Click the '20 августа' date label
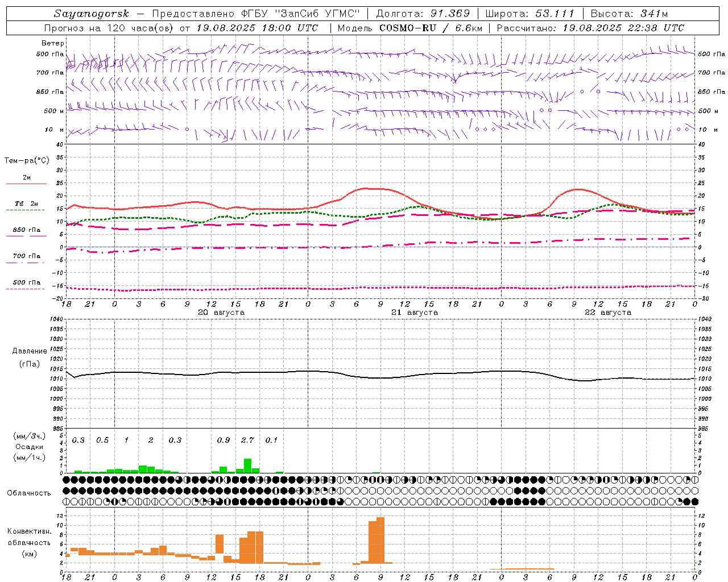 [x=221, y=313]
